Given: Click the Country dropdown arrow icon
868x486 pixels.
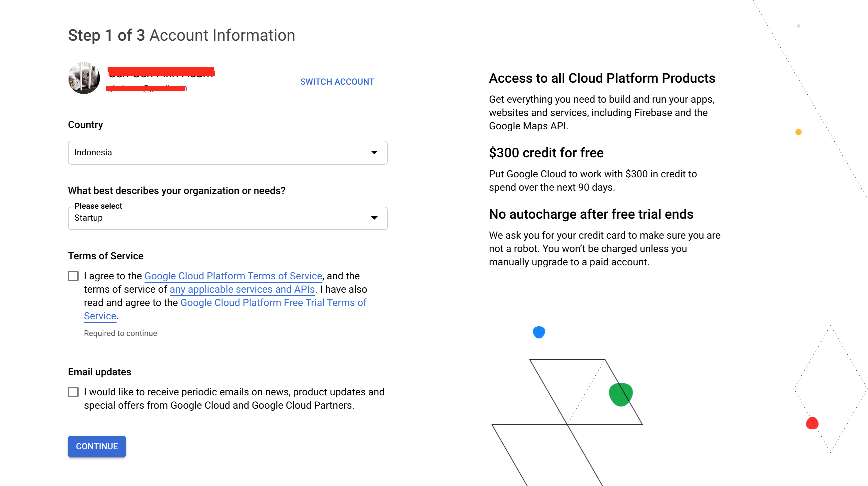Looking at the screenshot, I should (x=374, y=152).
